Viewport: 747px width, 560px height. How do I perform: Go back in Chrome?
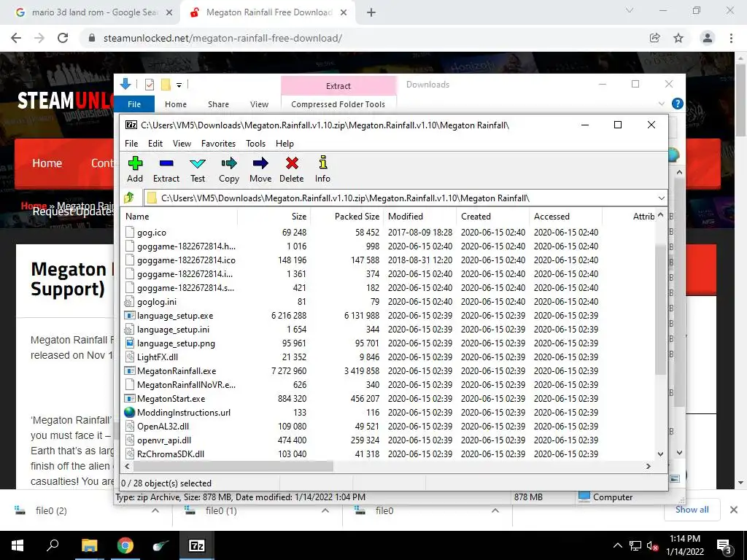click(16, 38)
